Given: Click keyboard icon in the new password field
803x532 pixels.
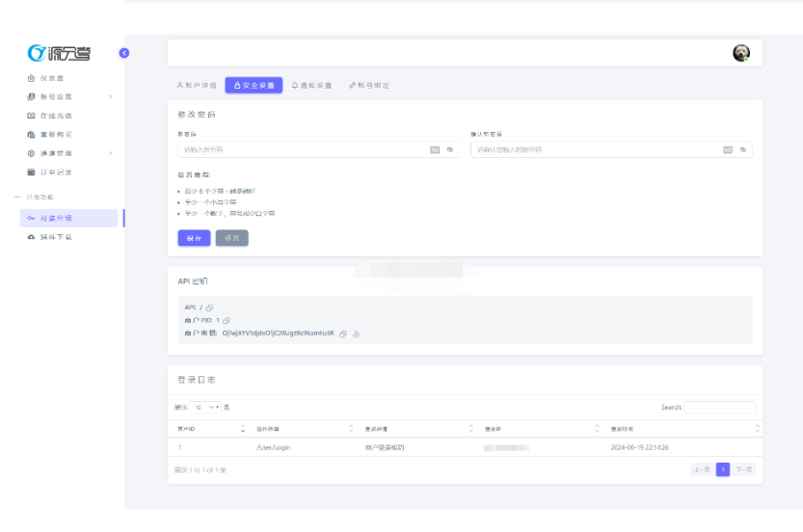Looking at the screenshot, I should [x=435, y=149].
